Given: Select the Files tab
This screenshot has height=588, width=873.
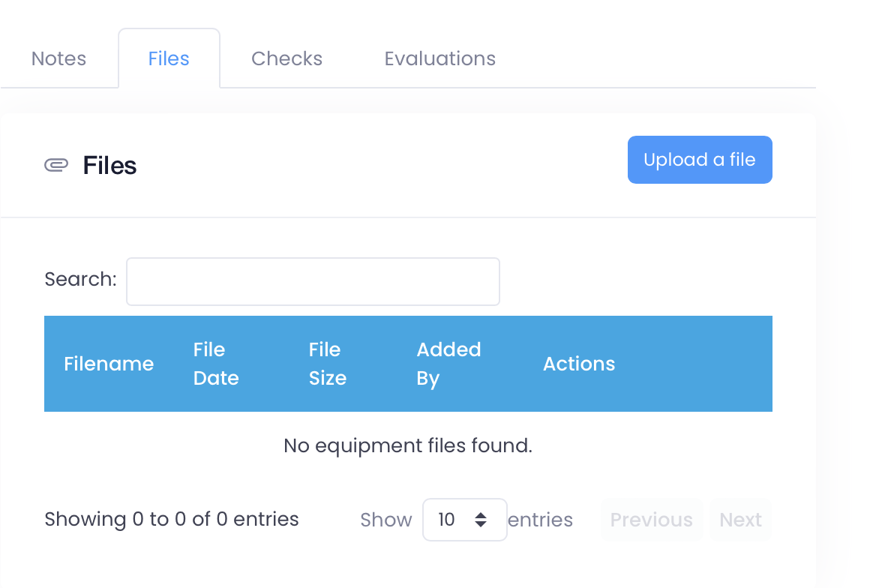Looking at the screenshot, I should 169,58.
